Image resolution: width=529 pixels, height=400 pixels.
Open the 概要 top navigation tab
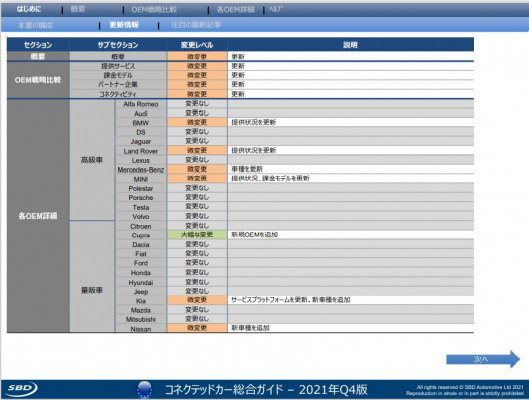(x=78, y=9)
